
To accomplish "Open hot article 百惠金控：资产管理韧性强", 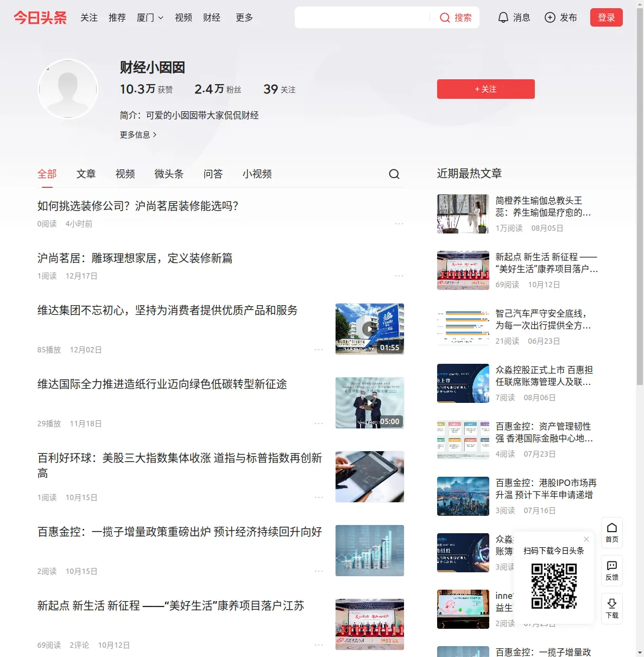I will tap(545, 433).
